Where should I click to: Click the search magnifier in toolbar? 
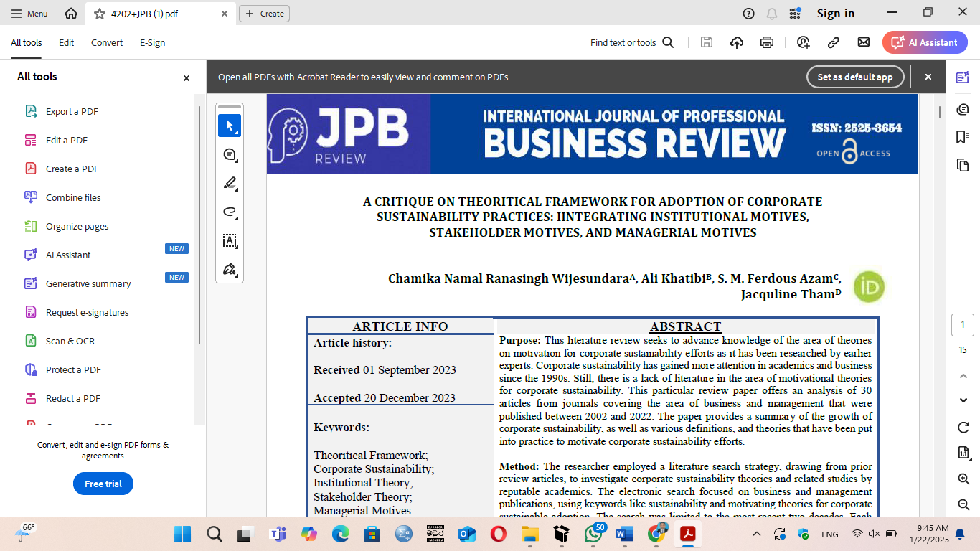(668, 42)
